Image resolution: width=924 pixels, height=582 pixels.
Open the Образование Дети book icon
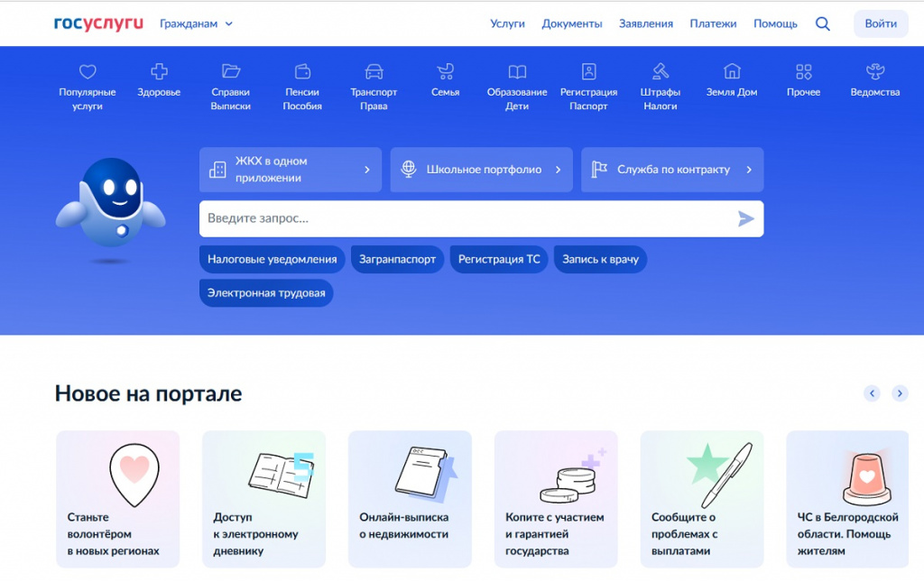point(517,71)
